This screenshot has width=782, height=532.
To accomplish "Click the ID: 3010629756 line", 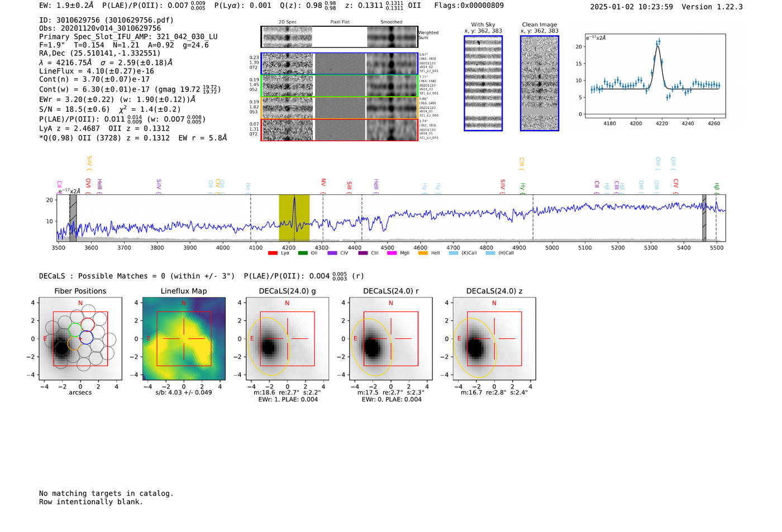I will click(106, 20).
